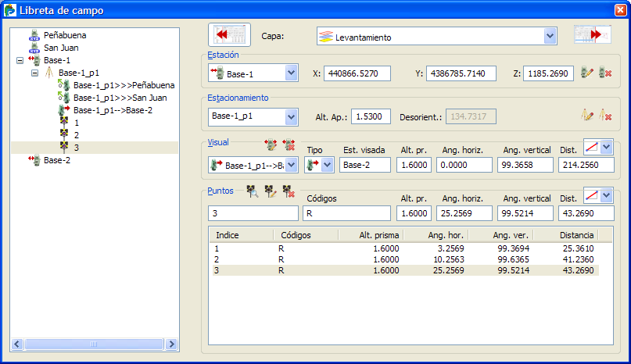Select Base-2 in the tree
Screen dimensions: 631x364
pyautogui.click(x=56, y=160)
